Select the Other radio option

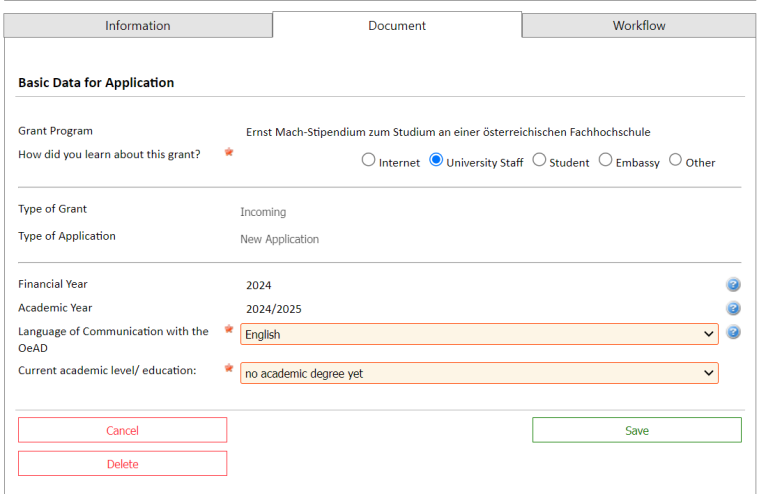click(675, 160)
